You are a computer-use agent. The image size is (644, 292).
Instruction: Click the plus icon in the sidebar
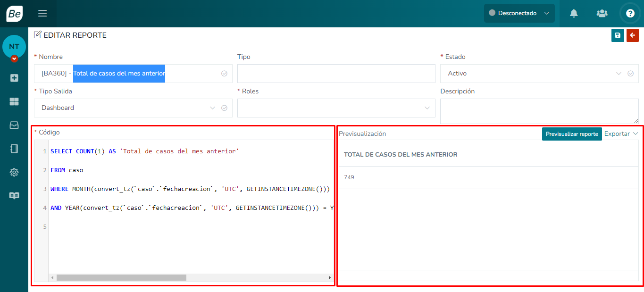pyautogui.click(x=14, y=78)
